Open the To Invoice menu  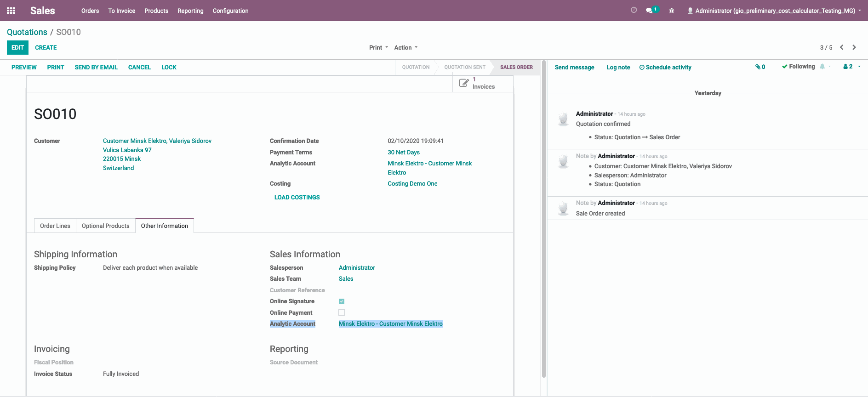pos(122,11)
